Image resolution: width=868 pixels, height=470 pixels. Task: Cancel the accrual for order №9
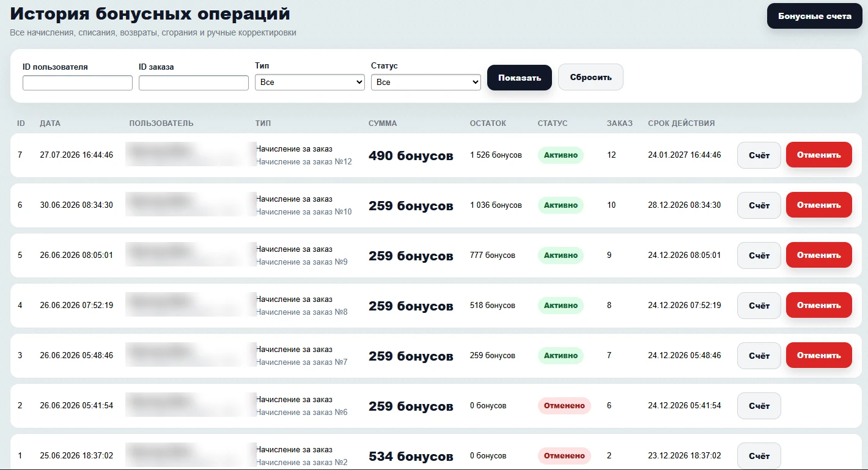[819, 255]
